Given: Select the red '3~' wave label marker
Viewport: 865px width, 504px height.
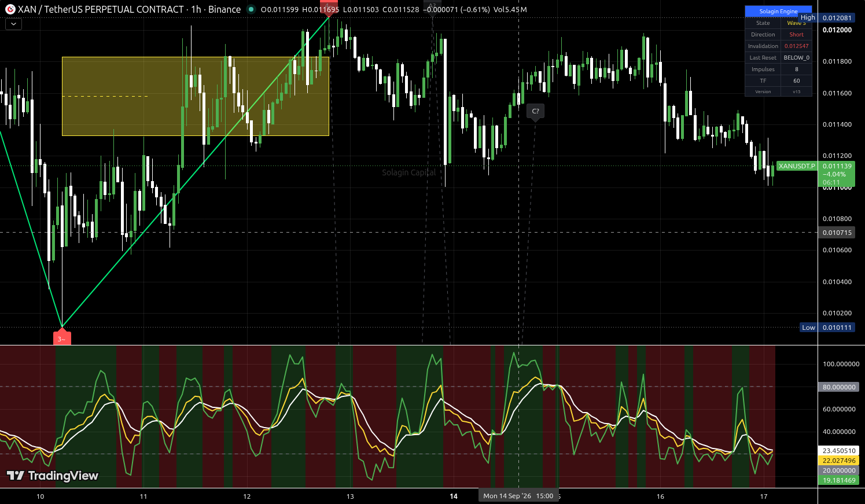Looking at the screenshot, I should tap(62, 338).
